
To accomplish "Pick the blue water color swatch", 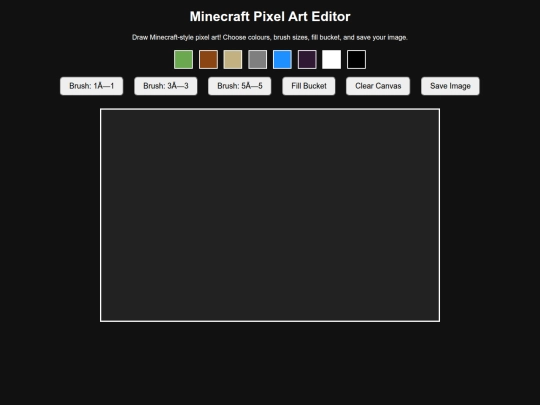I will [282, 60].
